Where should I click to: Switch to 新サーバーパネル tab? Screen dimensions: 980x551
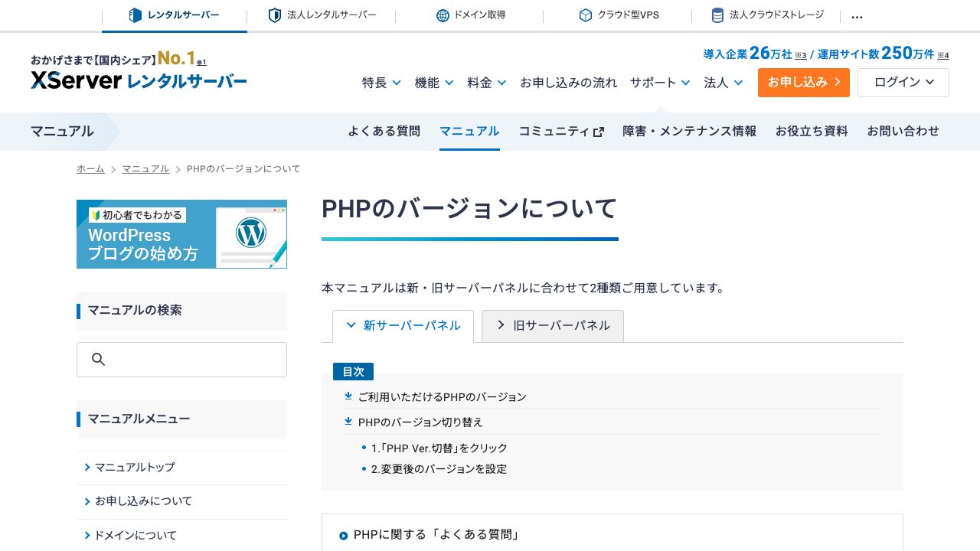(x=403, y=326)
